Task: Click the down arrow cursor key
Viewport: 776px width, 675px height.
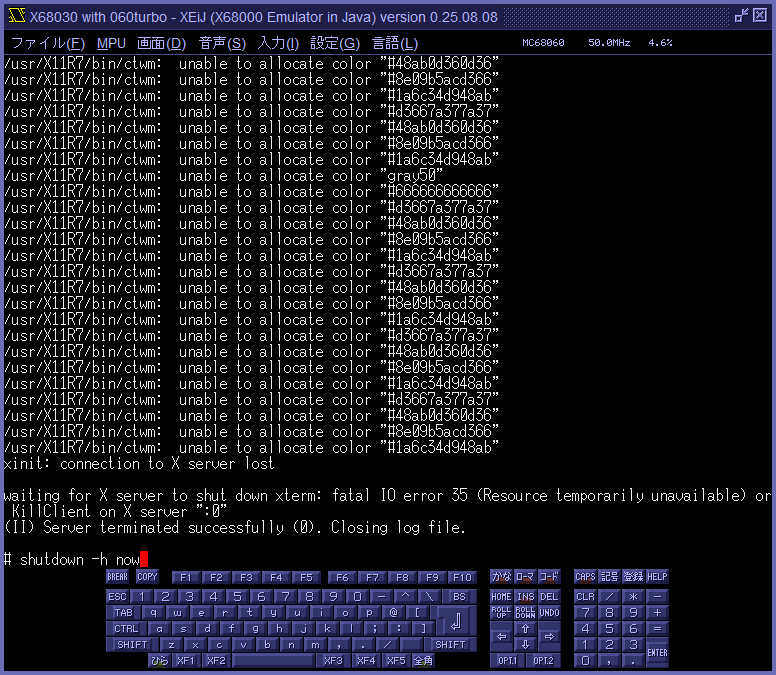Action: tap(525, 644)
